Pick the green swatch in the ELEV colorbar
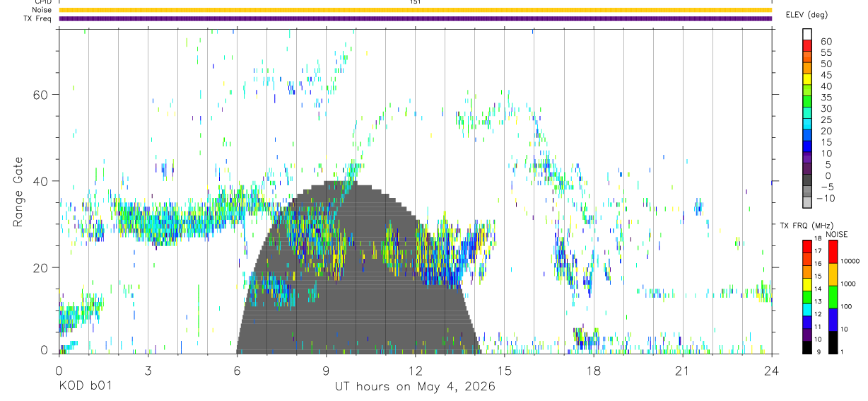This screenshot has width=868, height=401. (x=807, y=103)
